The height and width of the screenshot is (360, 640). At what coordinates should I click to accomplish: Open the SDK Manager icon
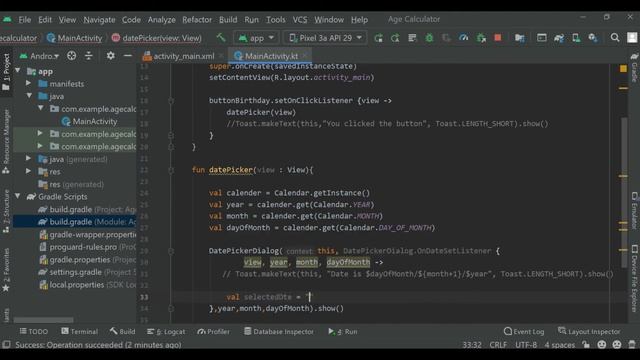tap(593, 38)
